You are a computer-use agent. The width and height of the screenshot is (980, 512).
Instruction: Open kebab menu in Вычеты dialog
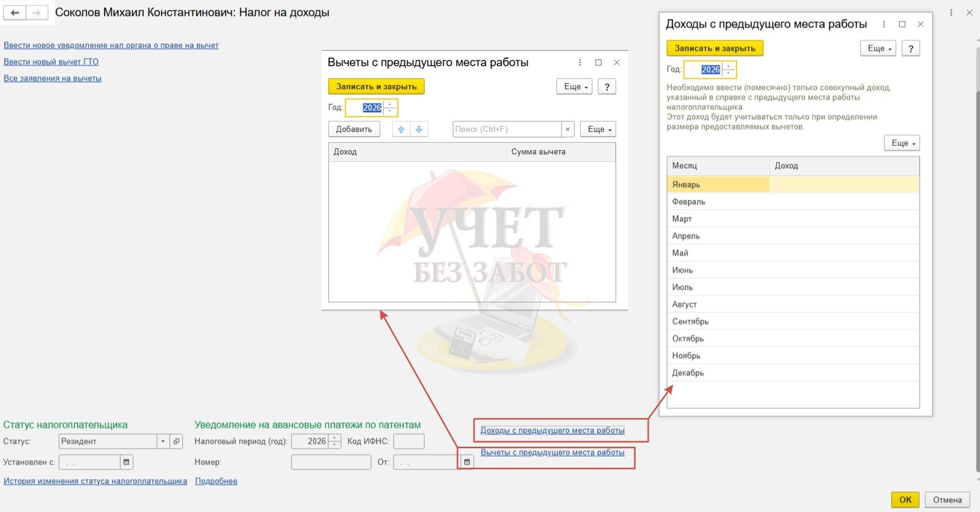click(580, 62)
